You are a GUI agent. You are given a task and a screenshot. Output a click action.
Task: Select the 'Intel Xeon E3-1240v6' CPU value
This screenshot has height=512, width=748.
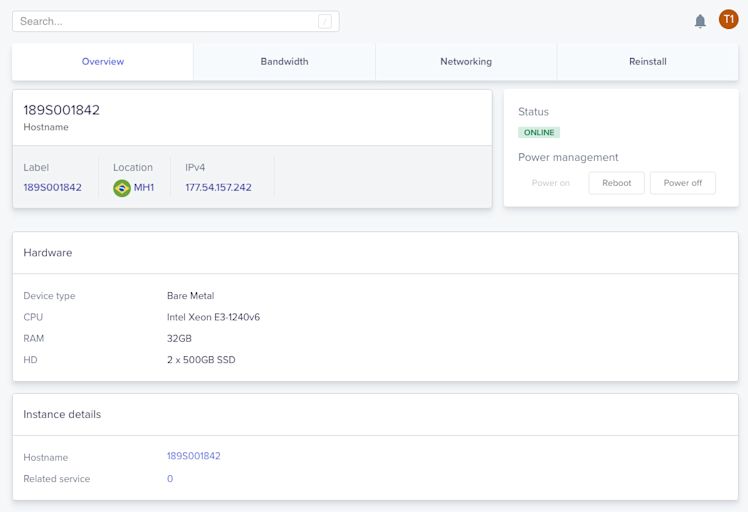(213, 317)
